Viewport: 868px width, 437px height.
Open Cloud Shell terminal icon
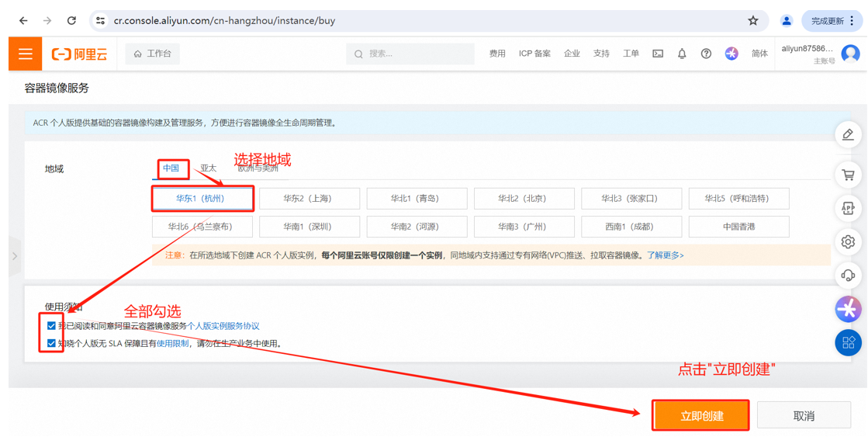click(x=658, y=54)
